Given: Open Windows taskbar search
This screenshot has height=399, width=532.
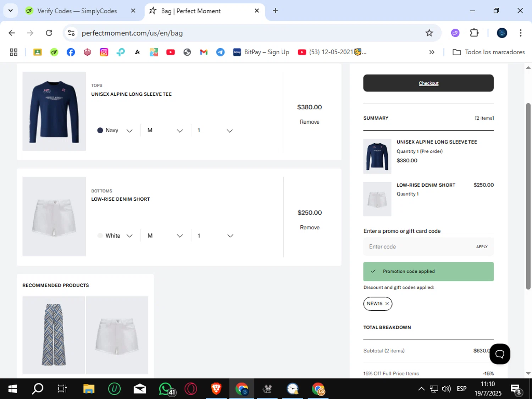Looking at the screenshot, I should [x=38, y=389].
